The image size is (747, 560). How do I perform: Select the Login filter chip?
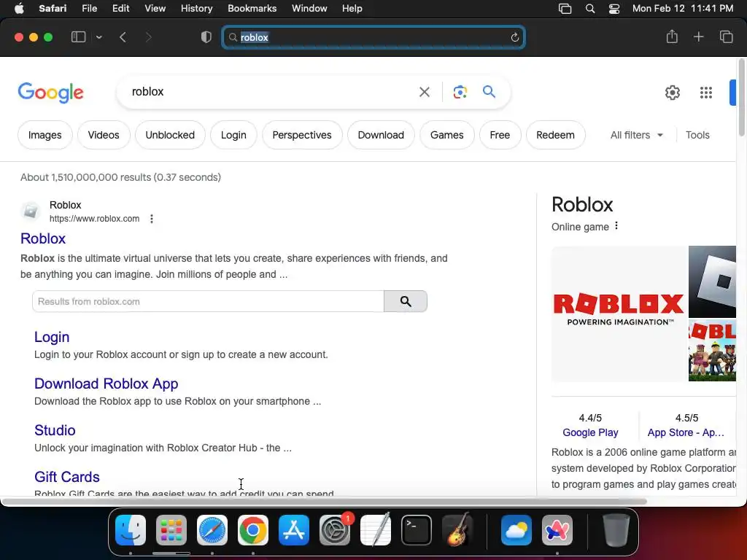[x=233, y=135]
